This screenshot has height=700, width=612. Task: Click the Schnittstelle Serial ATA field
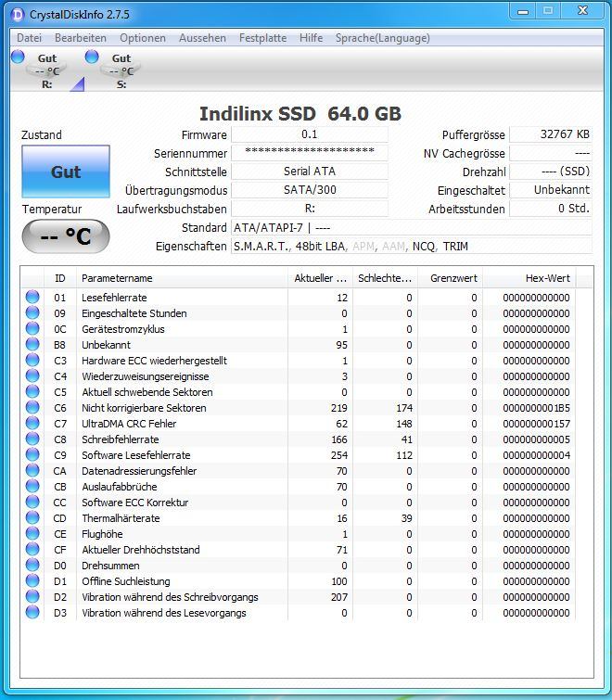[x=310, y=172]
